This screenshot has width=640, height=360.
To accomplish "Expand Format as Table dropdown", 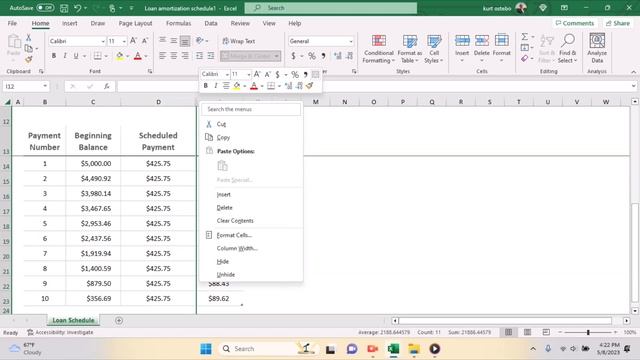I will point(409,49).
